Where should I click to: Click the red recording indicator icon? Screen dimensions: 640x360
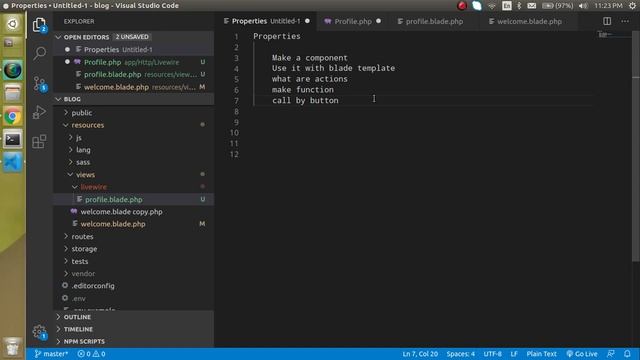[462, 6]
